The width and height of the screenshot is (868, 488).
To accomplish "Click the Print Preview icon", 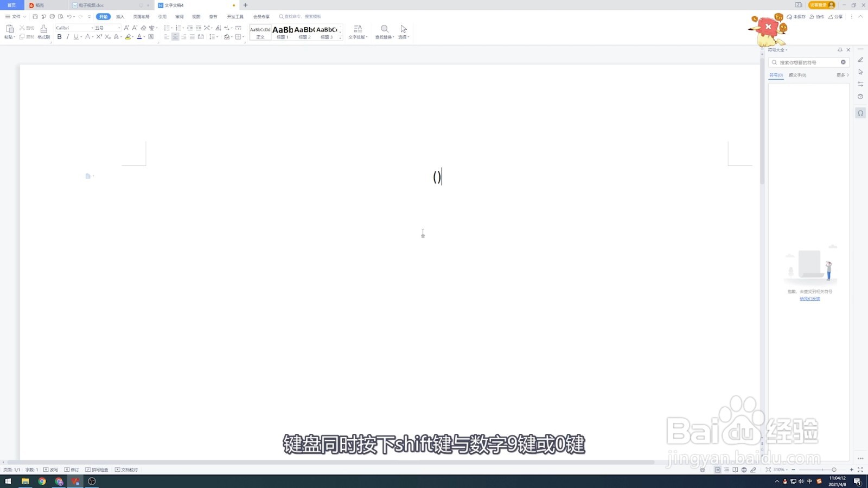I will coord(61,16).
